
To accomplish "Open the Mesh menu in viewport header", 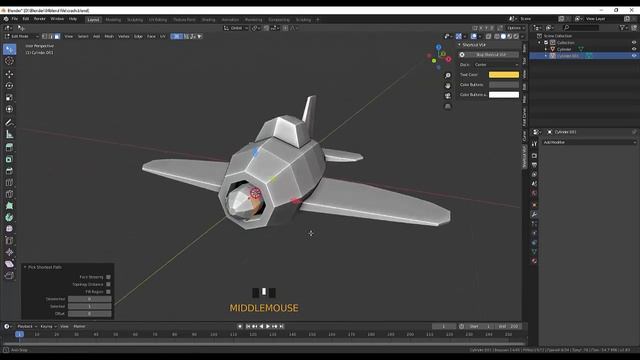I will coord(109,36).
